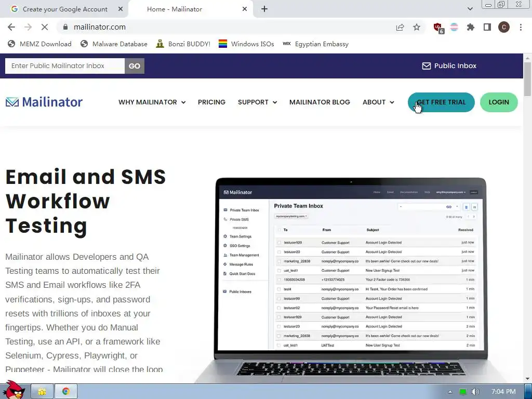
Task: Click the Mailinator logo
Action: 44,102
